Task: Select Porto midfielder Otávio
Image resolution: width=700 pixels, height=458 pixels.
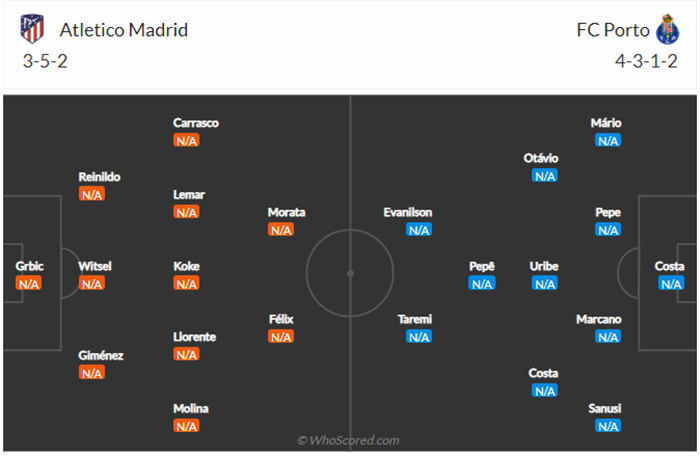Action: click(x=541, y=158)
